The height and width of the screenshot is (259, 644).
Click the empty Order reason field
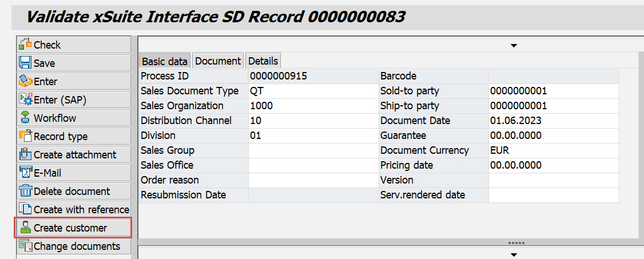point(313,180)
